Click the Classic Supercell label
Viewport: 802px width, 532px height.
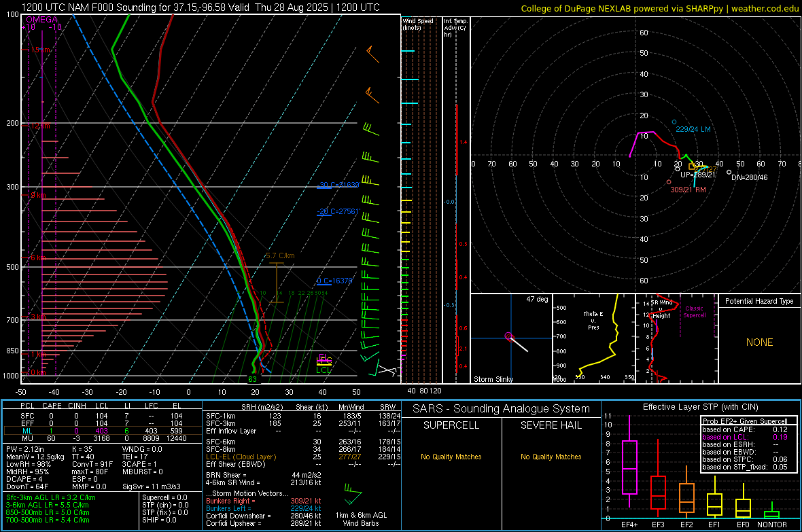click(694, 312)
